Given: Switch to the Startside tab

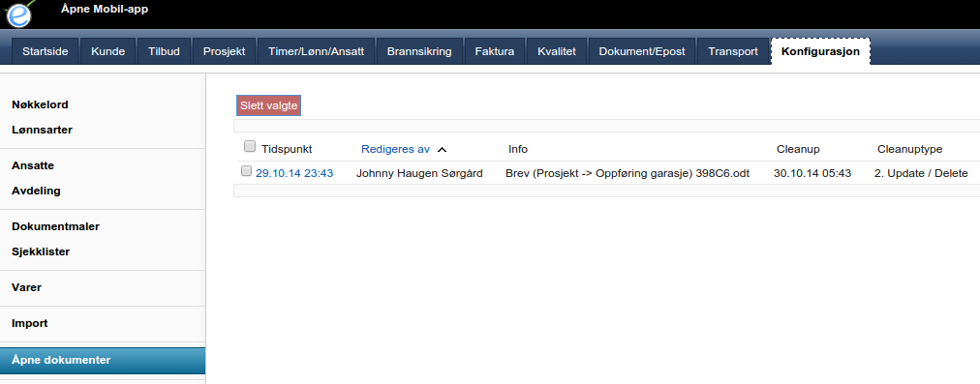Looking at the screenshot, I should (45, 51).
